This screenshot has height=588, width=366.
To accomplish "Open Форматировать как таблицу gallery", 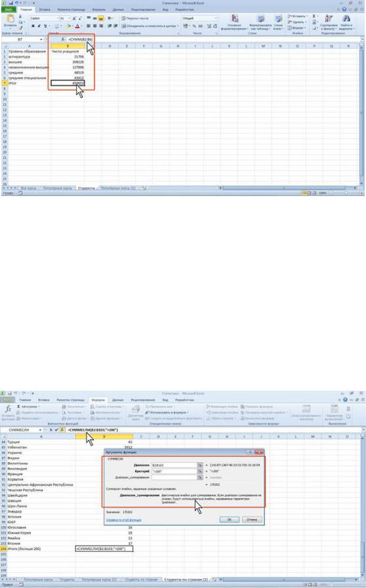I will coord(260,22).
